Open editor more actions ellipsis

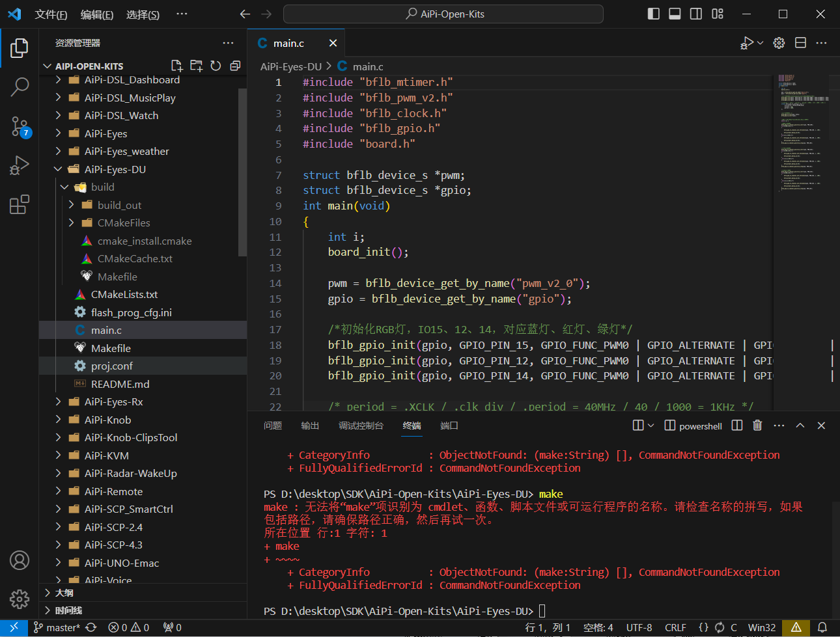point(821,43)
